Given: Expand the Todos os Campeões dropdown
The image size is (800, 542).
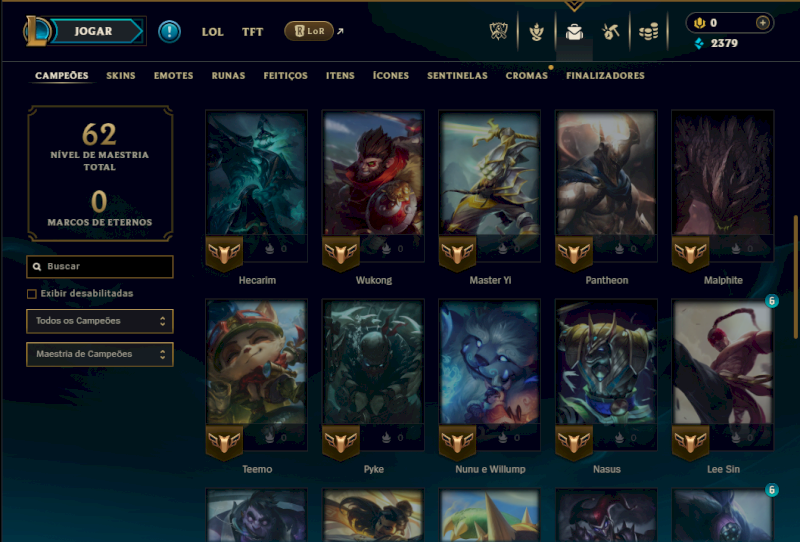Looking at the screenshot, I should [100, 321].
